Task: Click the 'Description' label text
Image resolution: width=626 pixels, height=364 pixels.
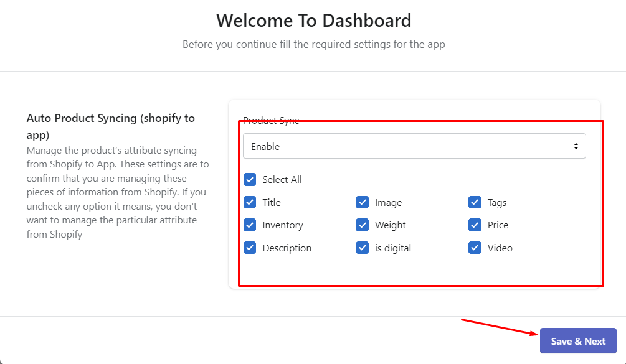Action: pyautogui.click(x=287, y=248)
